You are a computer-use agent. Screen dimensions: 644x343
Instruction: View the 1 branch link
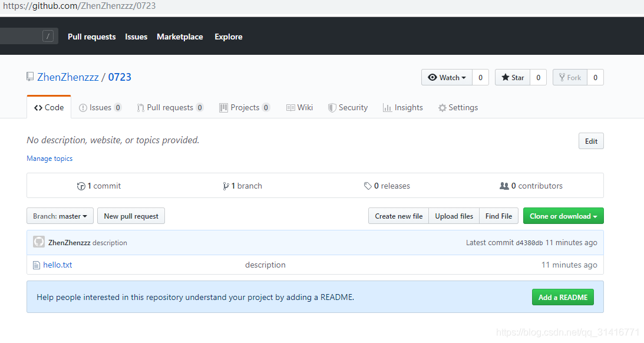tap(242, 186)
